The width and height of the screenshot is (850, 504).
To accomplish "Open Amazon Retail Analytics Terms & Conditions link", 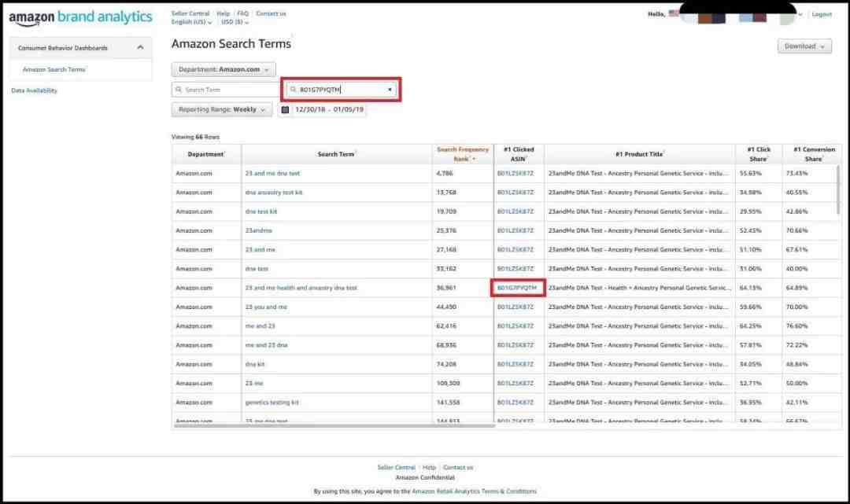I will pos(475,491).
